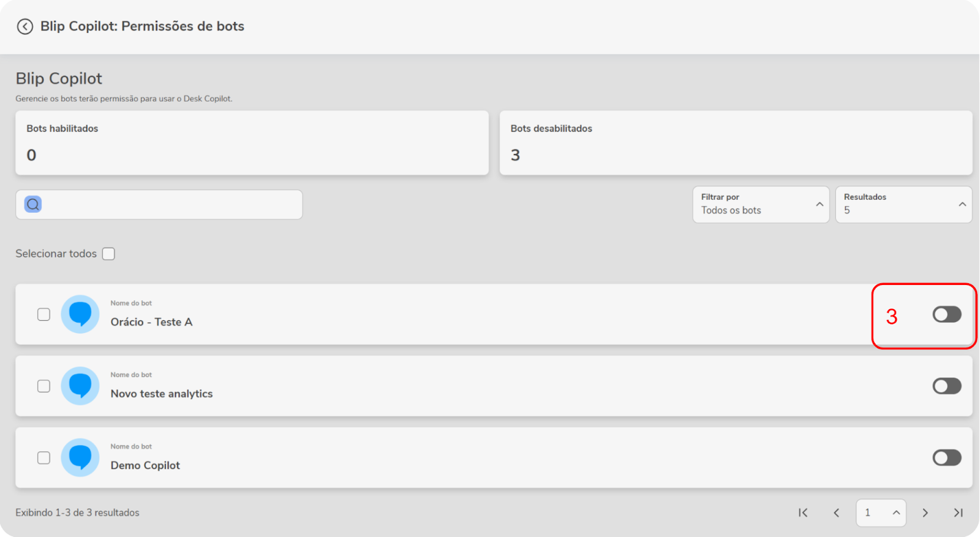980x537 pixels.
Task: Go to the previous results page
Action: tap(836, 512)
